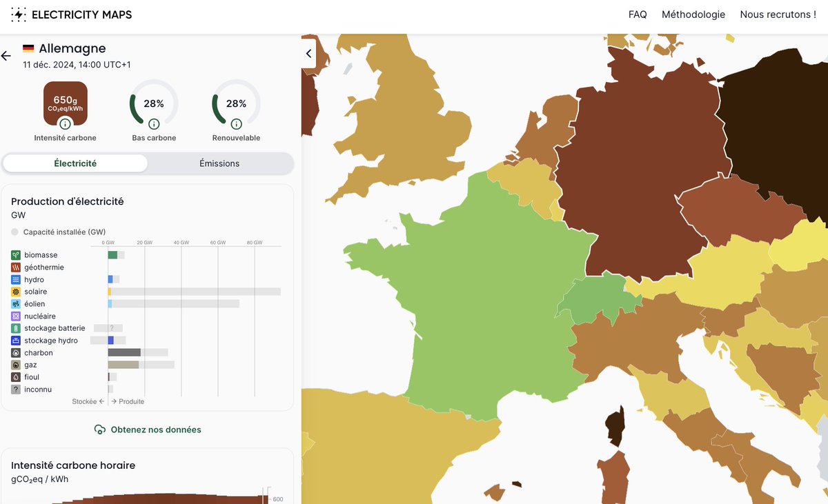Click the charbon production bar
The image size is (828, 504).
tap(124, 352)
